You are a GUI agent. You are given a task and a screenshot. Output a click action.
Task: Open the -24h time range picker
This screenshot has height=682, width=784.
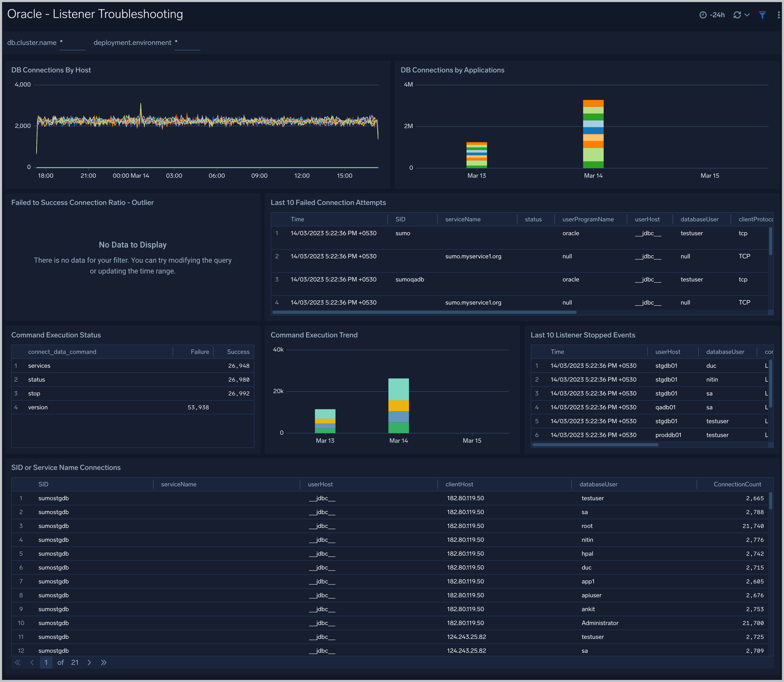coord(712,15)
